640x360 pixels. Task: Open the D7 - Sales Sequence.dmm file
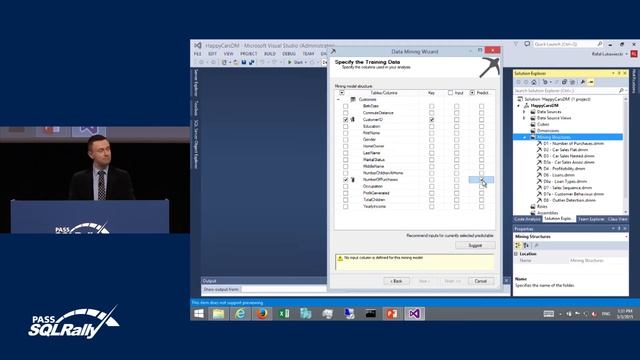coord(567,188)
